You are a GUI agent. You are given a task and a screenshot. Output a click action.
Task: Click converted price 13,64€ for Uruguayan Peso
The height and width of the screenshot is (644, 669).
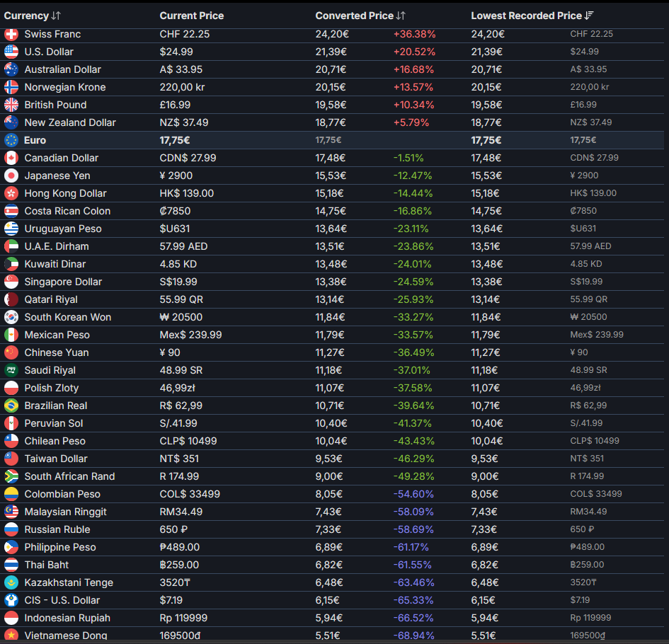point(331,229)
